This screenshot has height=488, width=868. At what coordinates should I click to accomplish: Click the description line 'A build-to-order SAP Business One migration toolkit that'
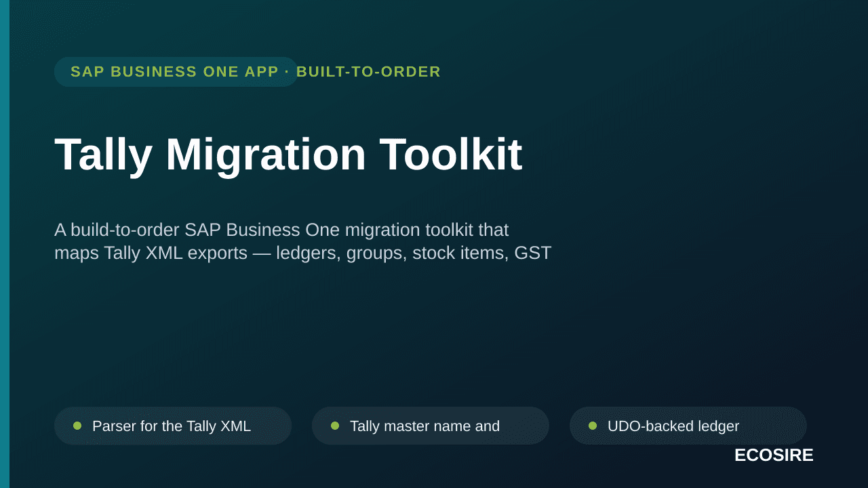[281, 230]
